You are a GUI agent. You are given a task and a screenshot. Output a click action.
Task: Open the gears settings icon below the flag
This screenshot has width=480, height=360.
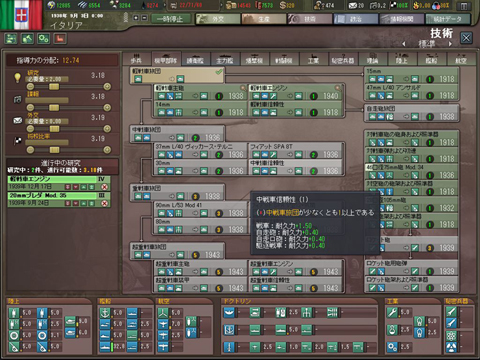coord(44,39)
